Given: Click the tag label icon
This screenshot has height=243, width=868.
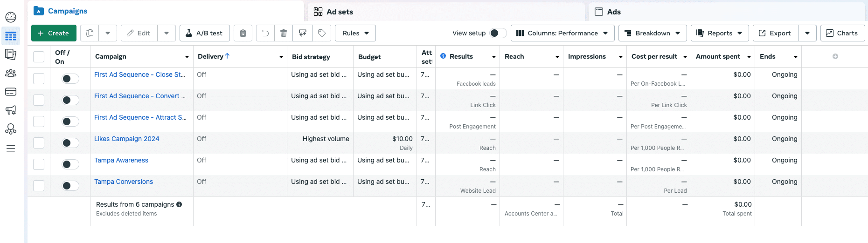Looking at the screenshot, I should (322, 33).
